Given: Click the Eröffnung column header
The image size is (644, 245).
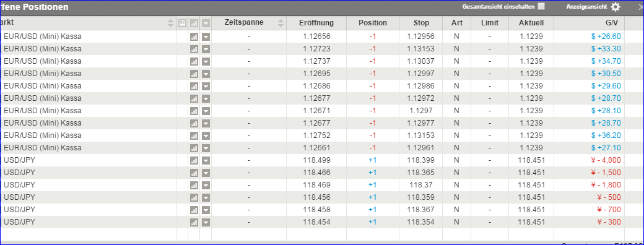Looking at the screenshot, I should tap(316, 22).
